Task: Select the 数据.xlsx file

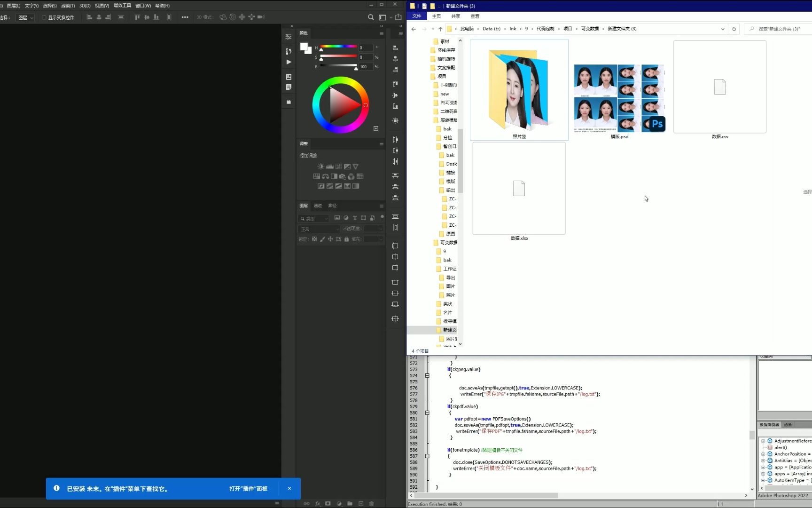Action: [x=519, y=192]
